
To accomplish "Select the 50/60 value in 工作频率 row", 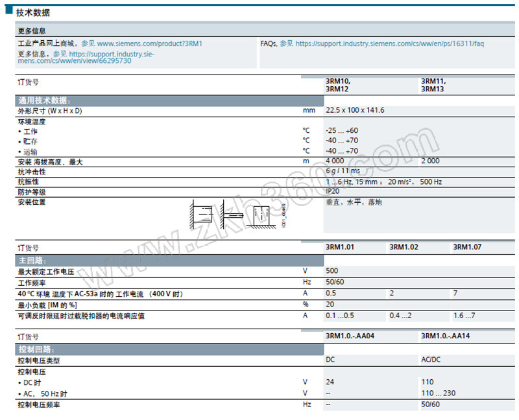I will point(335,282).
